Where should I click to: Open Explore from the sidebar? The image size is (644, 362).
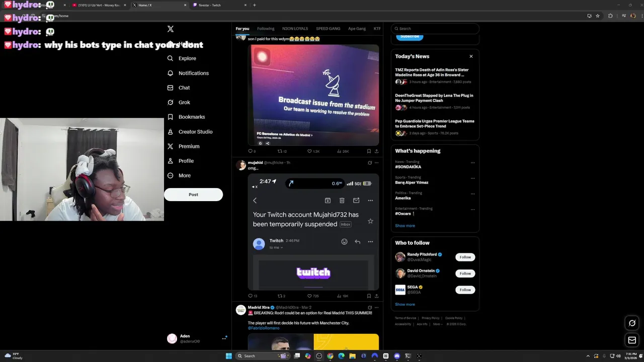[182, 58]
